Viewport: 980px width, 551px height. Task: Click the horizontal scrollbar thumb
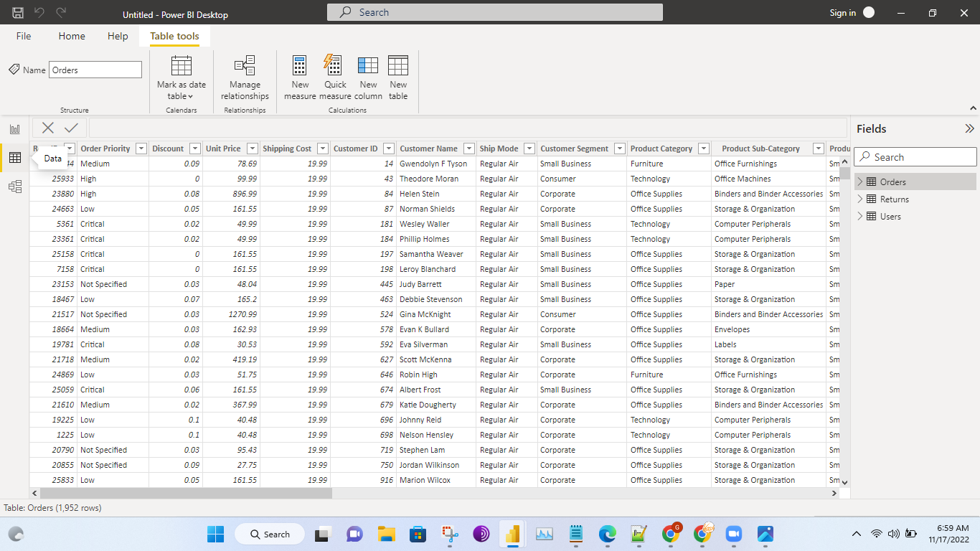click(186, 494)
